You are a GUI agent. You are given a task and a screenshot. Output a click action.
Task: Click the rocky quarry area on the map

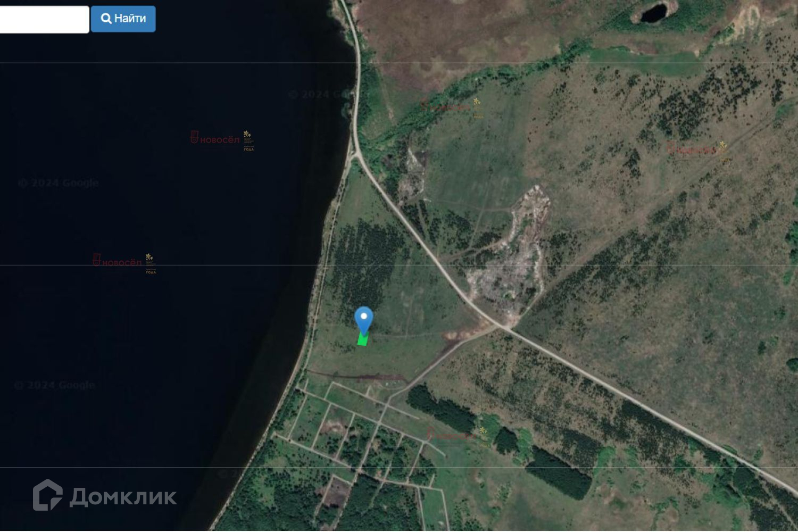click(x=509, y=250)
